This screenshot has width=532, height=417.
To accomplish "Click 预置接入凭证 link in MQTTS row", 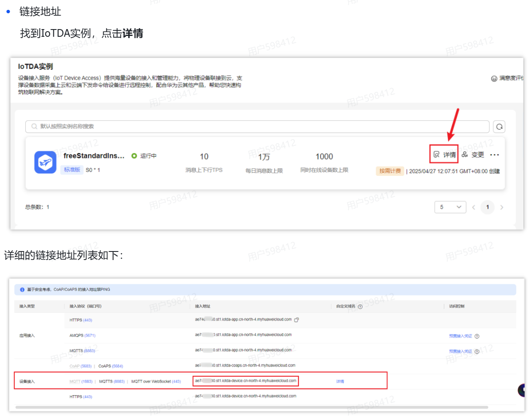I will 461,352.
